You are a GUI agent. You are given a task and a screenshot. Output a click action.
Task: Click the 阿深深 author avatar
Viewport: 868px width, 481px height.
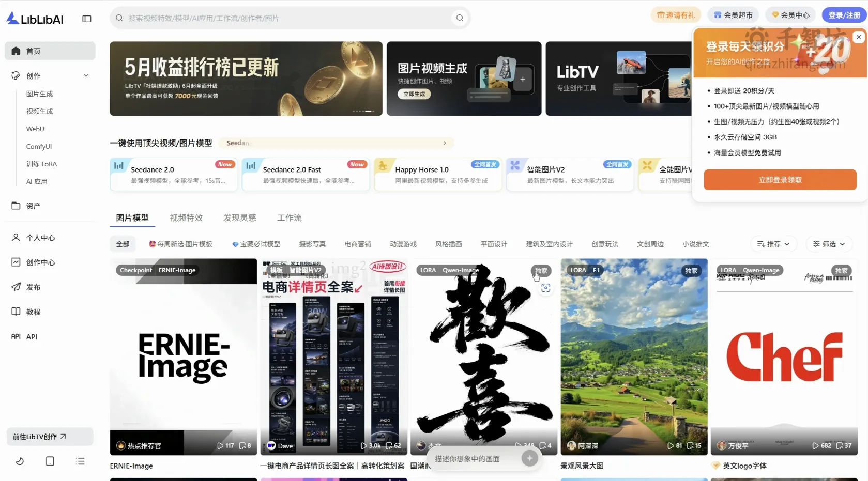pos(572,446)
